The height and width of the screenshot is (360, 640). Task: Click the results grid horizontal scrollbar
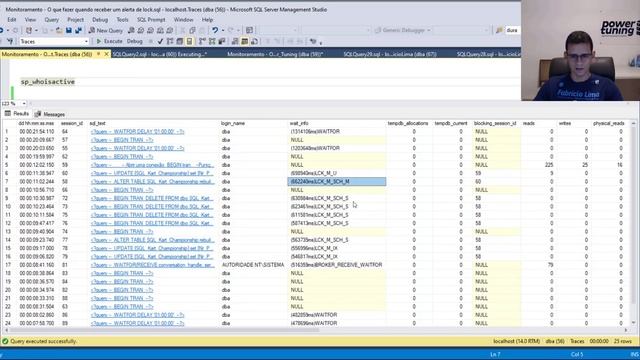click(x=163, y=330)
